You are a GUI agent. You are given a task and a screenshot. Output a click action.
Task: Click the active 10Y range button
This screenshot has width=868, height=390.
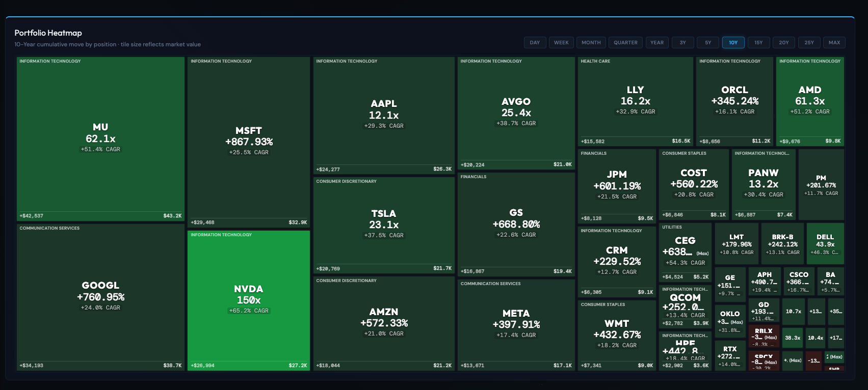pos(733,43)
